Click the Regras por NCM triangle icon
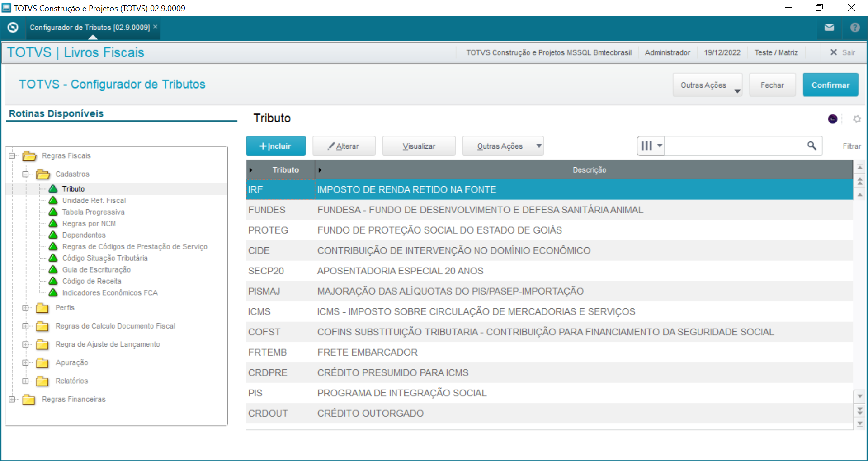The image size is (868, 461). coord(53,223)
